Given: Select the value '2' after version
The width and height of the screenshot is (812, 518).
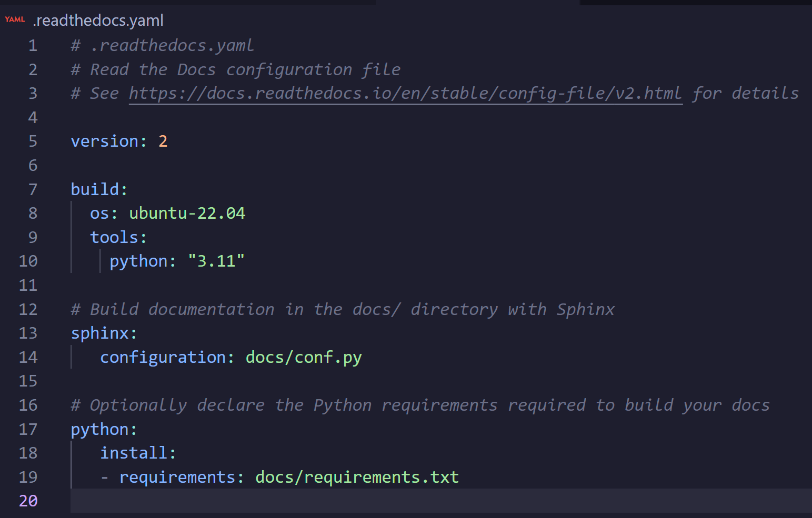Looking at the screenshot, I should (x=163, y=141).
